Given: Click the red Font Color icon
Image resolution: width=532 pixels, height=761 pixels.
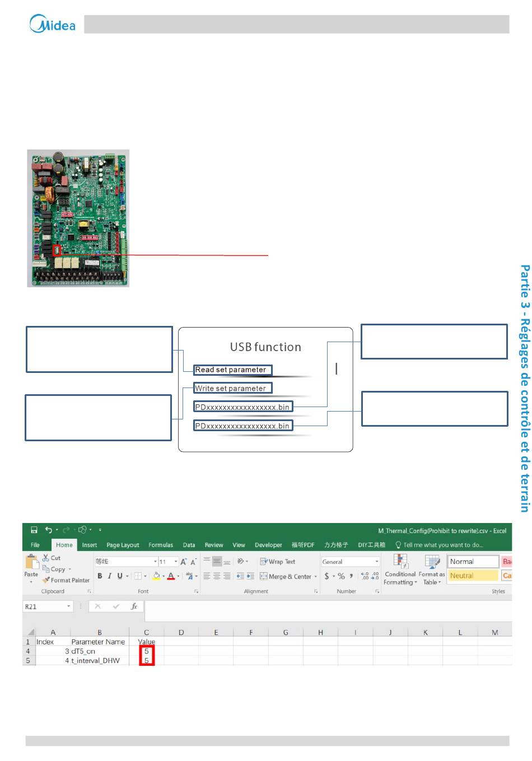Looking at the screenshot, I should [x=171, y=576].
